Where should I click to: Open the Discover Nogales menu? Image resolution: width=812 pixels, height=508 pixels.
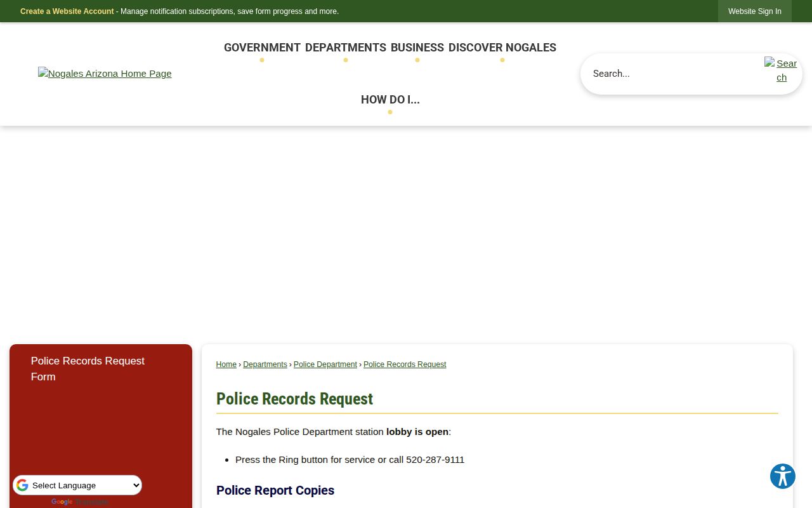pos(502,48)
